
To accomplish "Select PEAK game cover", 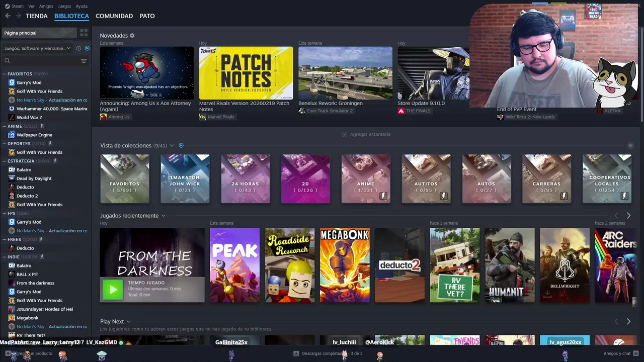I will pos(234,265).
